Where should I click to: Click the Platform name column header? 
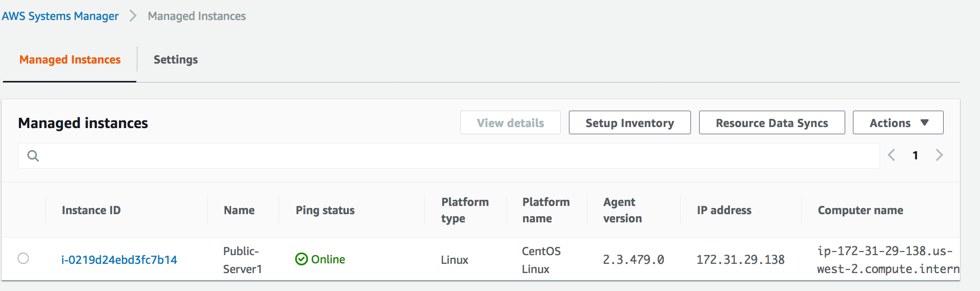click(546, 210)
